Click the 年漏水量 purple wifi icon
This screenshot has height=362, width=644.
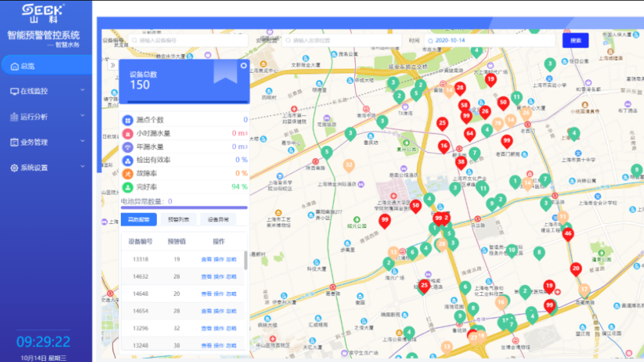point(128,146)
